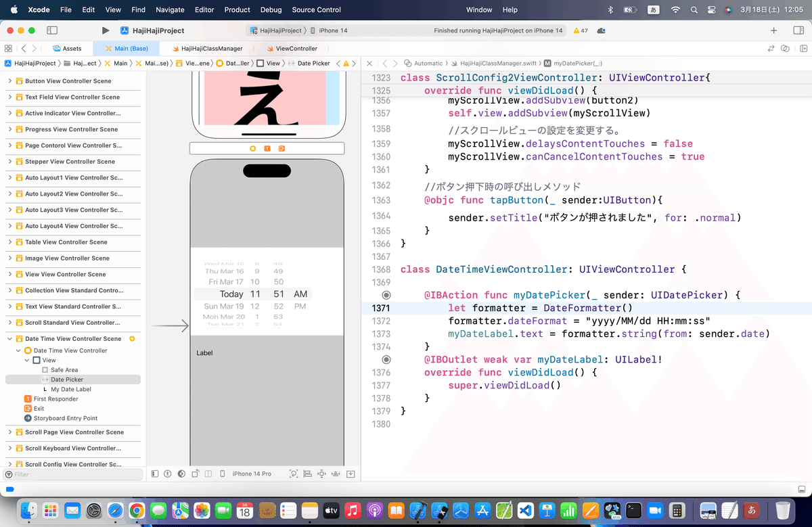Toggle the navigator sidebar in the toolbar
Screen dimensions: 812x527
pyautogui.click(x=52, y=30)
